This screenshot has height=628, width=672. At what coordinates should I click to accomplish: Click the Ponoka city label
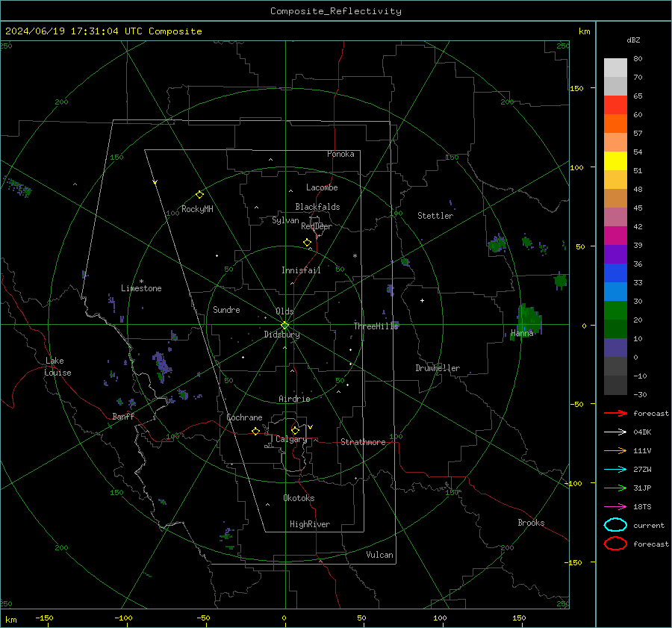coord(340,154)
